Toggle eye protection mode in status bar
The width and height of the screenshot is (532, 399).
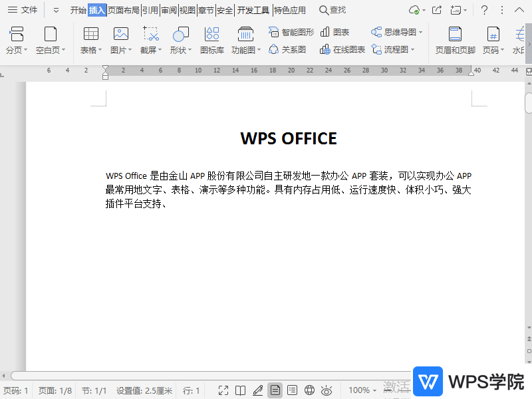(326, 390)
